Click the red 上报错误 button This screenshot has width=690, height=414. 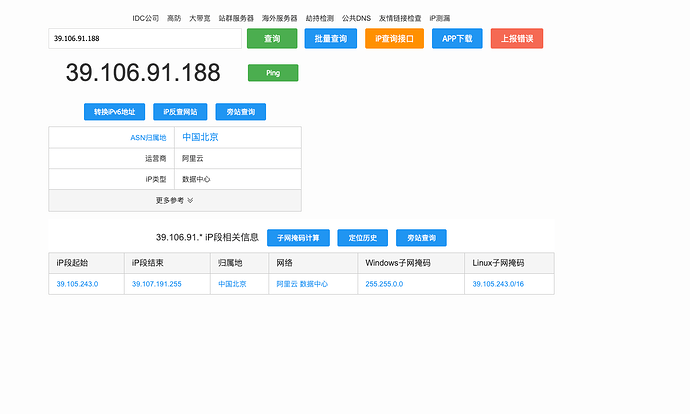[517, 39]
